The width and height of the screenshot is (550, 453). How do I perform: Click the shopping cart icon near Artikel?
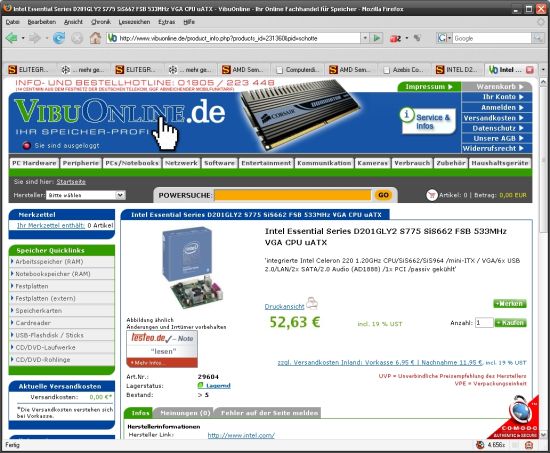pyautogui.click(x=432, y=195)
